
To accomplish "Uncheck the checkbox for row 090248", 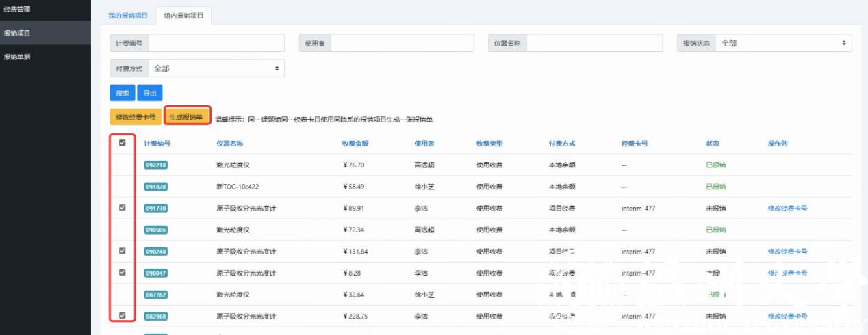I will point(123,251).
